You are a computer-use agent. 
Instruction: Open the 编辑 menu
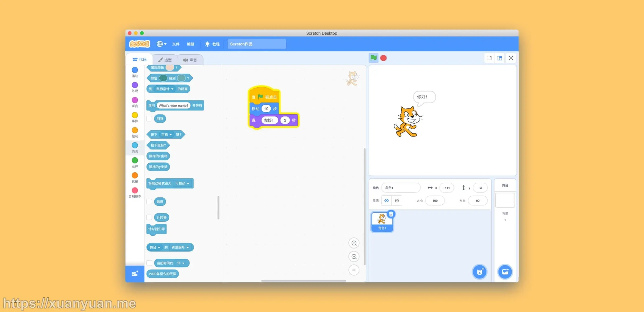click(191, 44)
